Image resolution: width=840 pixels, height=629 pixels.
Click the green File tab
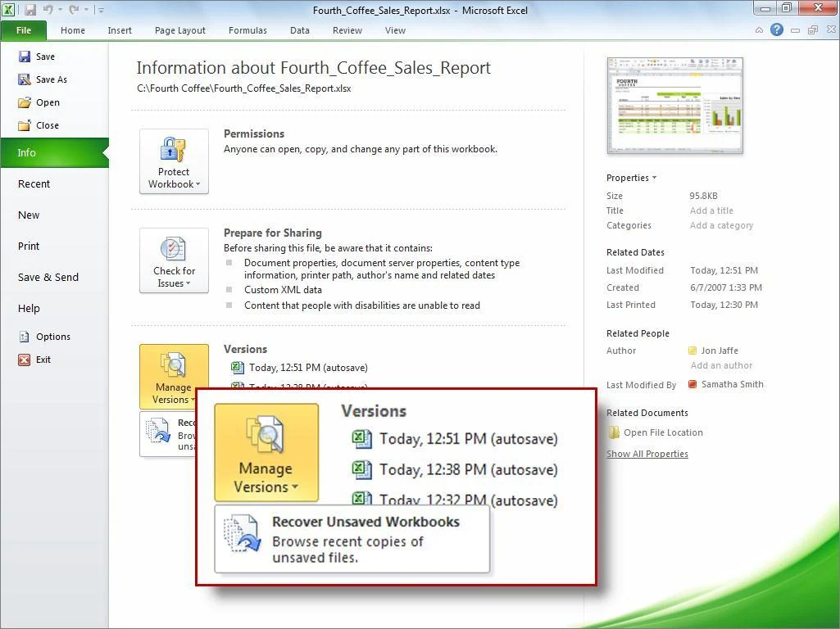tap(24, 30)
